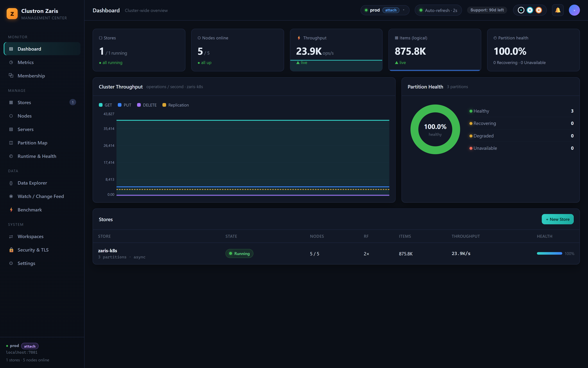The width and height of the screenshot is (588, 368).
Task: Click the Degraded partitions row
Action: (x=521, y=136)
